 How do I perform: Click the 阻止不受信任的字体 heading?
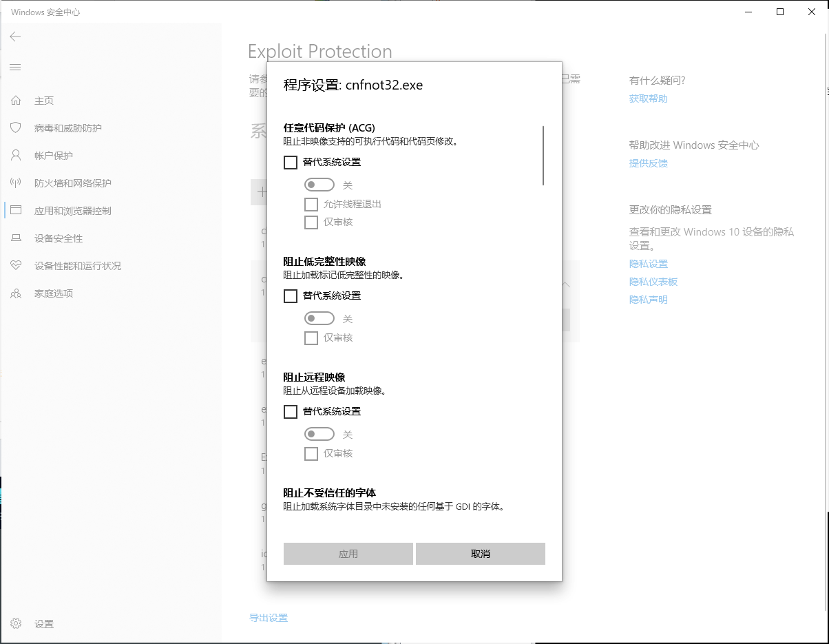(x=330, y=492)
